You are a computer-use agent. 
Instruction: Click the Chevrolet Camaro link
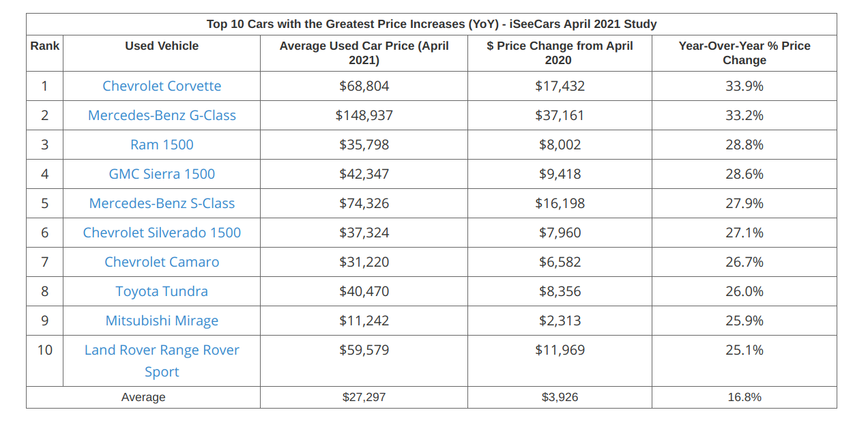pos(162,262)
